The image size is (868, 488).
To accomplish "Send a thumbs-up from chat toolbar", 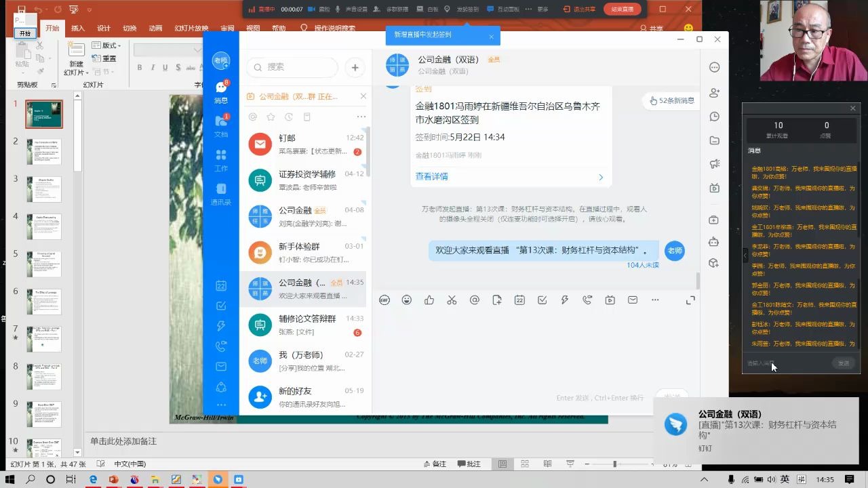I will [429, 300].
